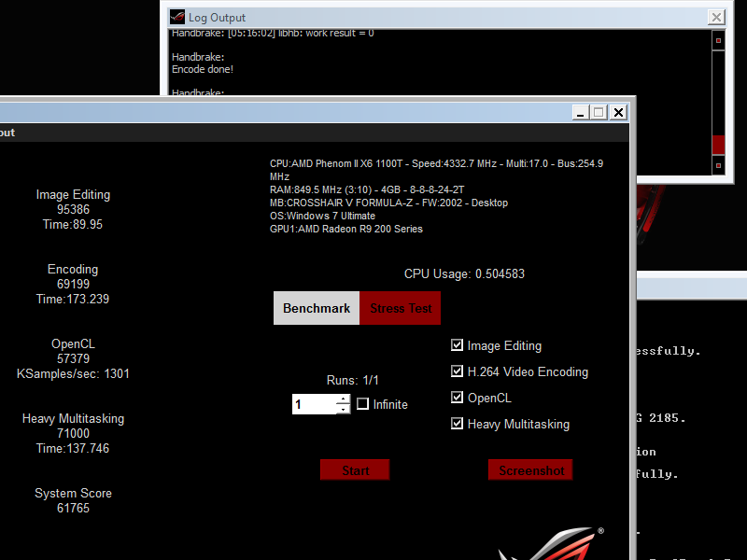Maximize the benchmark window
Image resolution: width=747 pixels, height=560 pixels.
click(599, 113)
